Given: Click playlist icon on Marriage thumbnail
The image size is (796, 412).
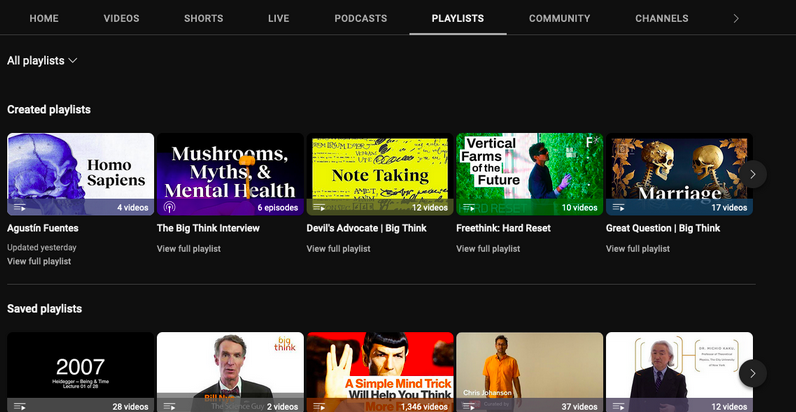Looking at the screenshot, I should (x=619, y=207).
